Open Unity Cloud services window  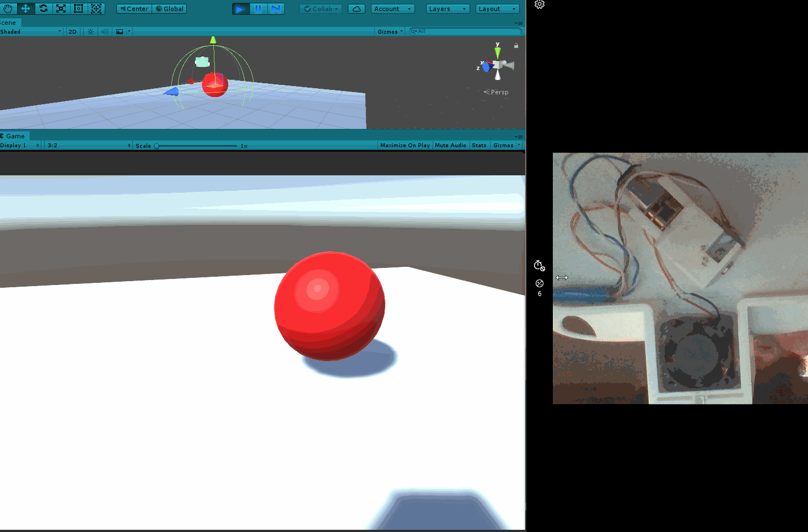point(356,8)
